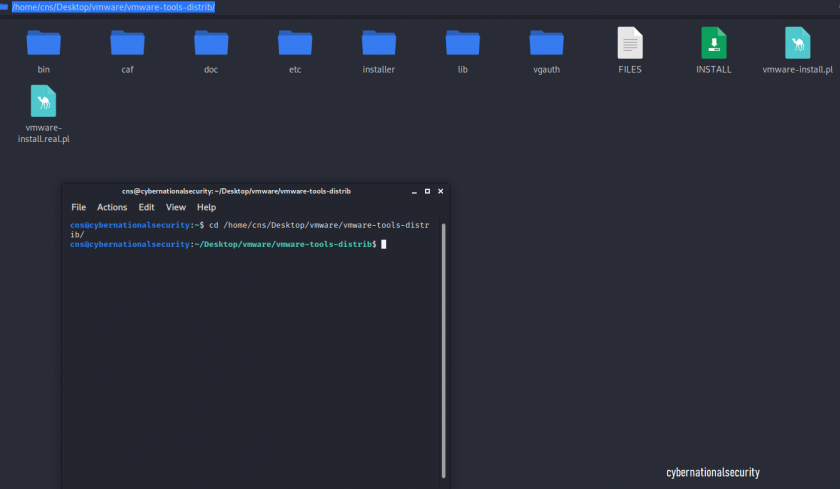This screenshot has height=489, width=840.
Task: Select the etc folder icon
Action: pos(295,42)
